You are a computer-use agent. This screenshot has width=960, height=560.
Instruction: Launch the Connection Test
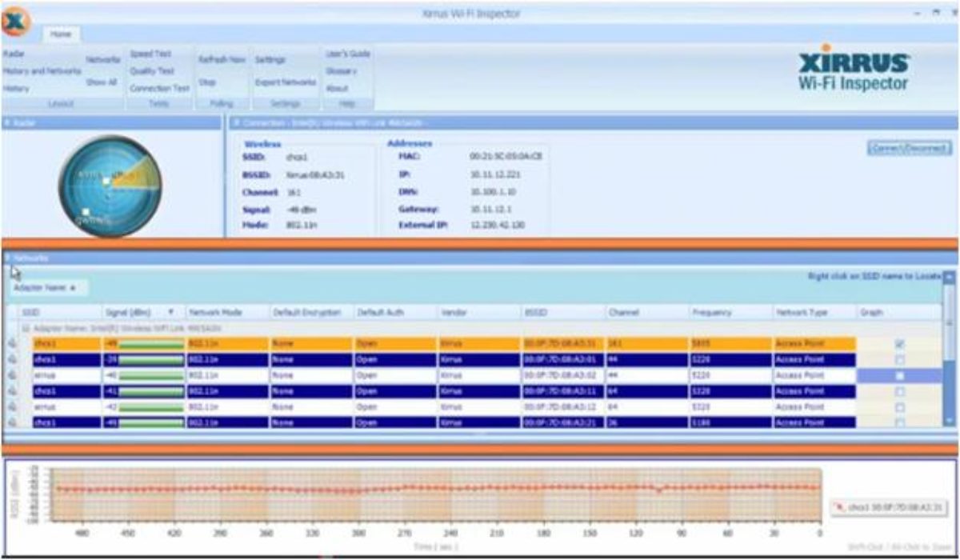tap(160, 89)
